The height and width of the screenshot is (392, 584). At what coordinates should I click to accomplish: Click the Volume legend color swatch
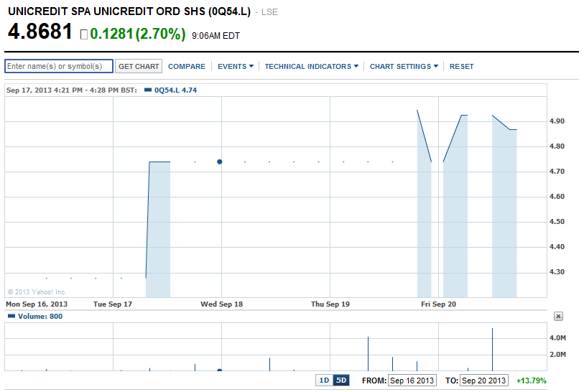pyautogui.click(x=11, y=316)
